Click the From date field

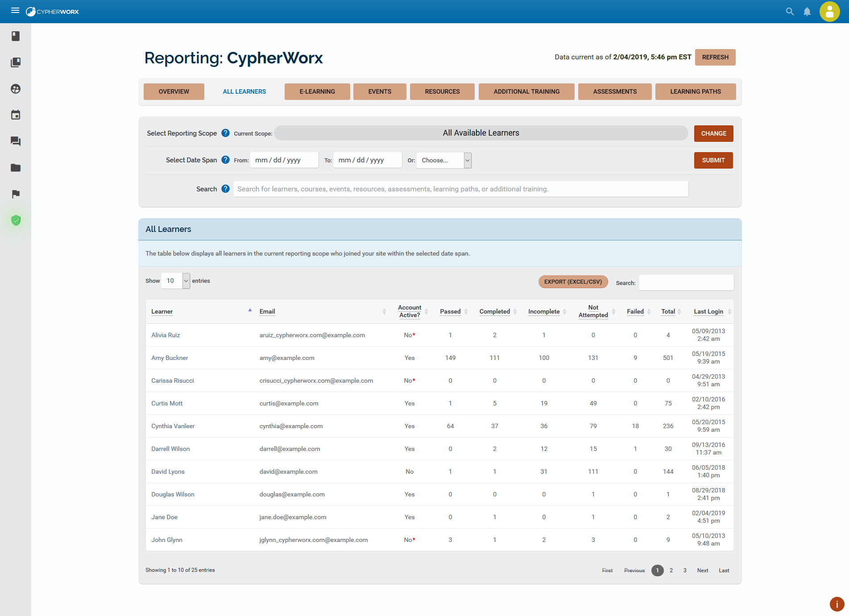[x=284, y=160]
